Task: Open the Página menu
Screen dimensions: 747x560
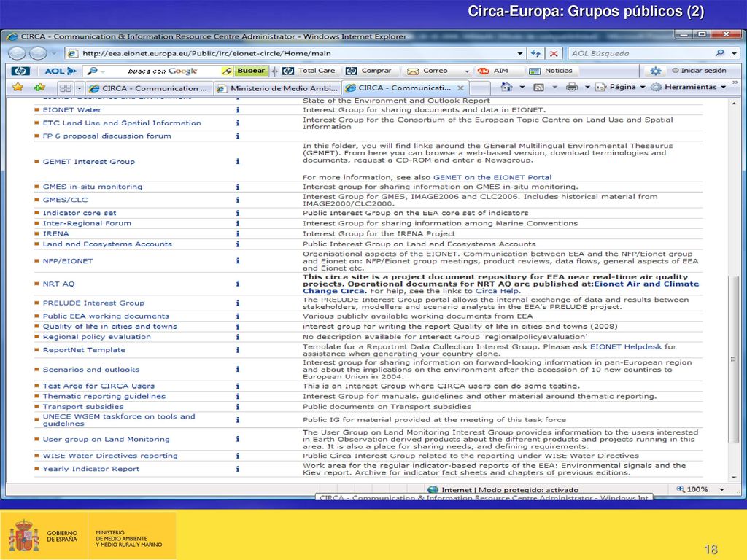Action: pyautogui.click(x=621, y=87)
